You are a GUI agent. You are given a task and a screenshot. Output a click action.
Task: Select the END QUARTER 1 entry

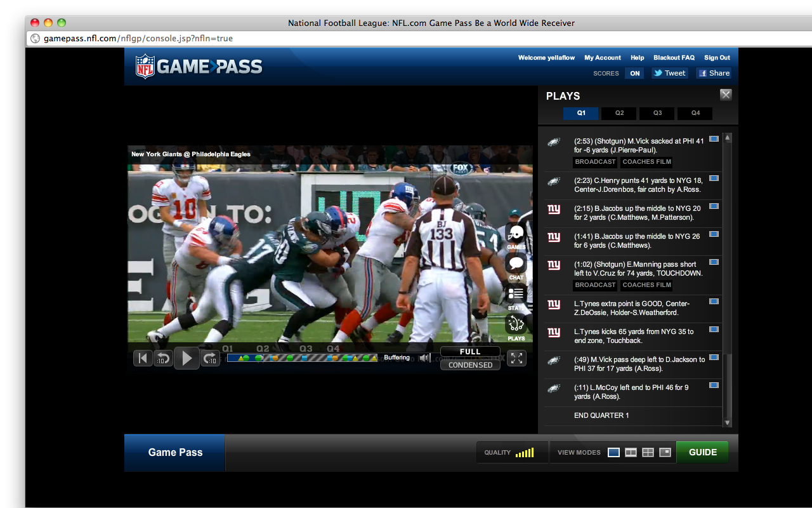tap(633, 416)
